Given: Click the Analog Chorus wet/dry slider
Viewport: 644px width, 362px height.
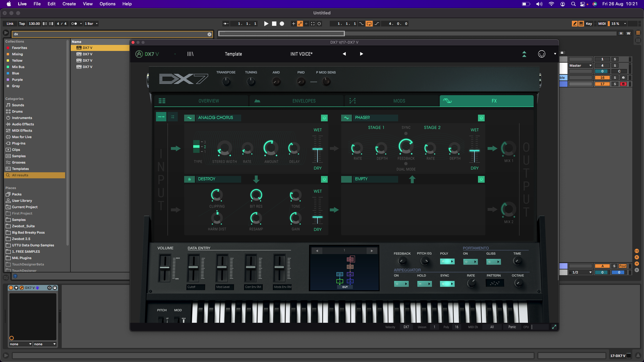Looking at the screenshot, I should 317,149.
